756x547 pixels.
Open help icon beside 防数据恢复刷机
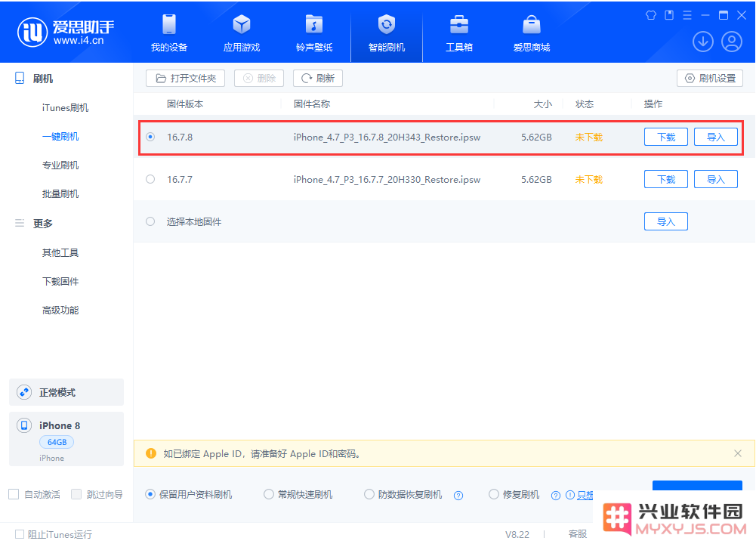[x=458, y=496]
